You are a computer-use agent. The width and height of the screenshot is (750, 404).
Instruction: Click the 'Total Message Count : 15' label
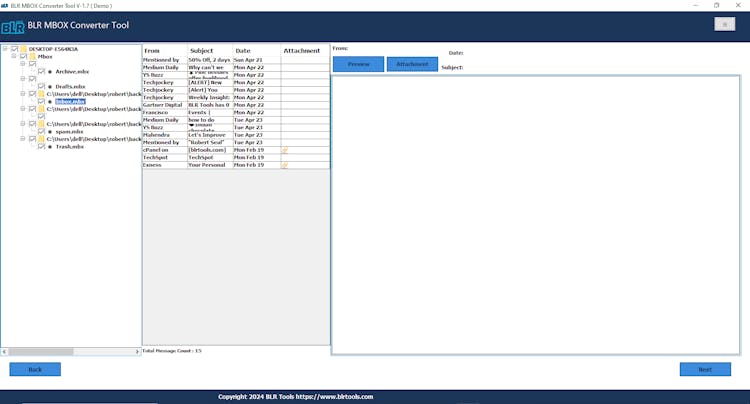(172, 351)
